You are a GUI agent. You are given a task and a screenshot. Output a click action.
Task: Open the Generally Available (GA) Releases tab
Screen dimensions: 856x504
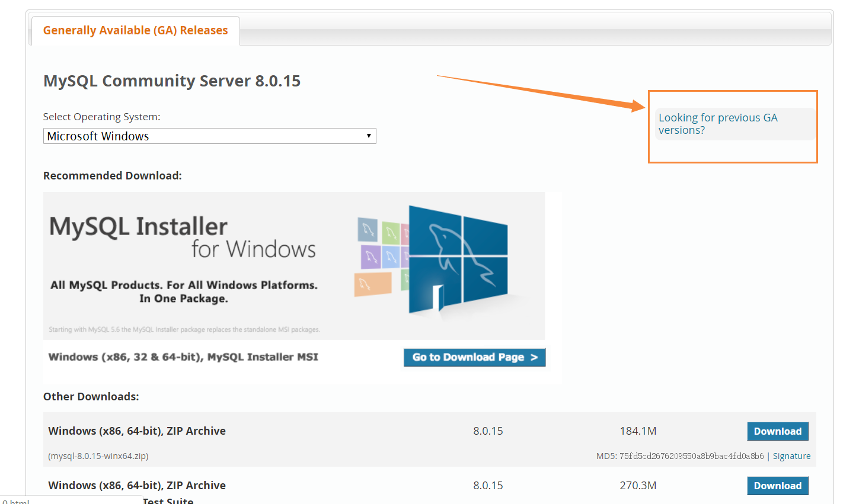(135, 30)
